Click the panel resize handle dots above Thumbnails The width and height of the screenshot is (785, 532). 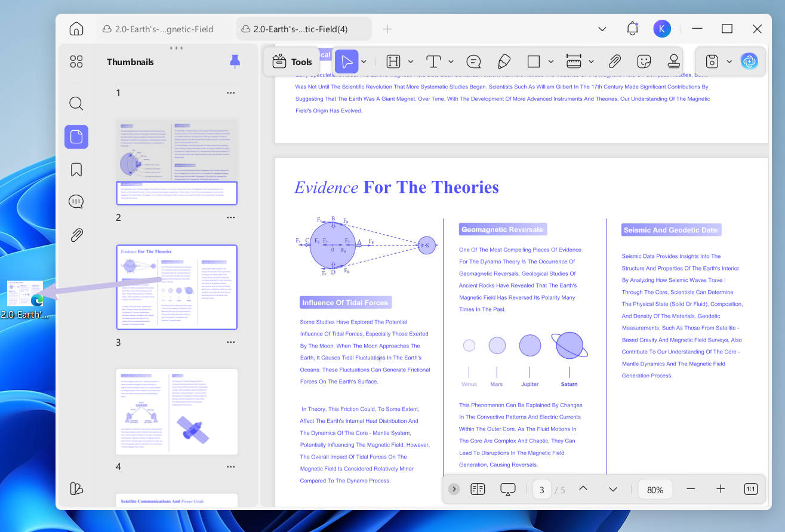click(177, 48)
